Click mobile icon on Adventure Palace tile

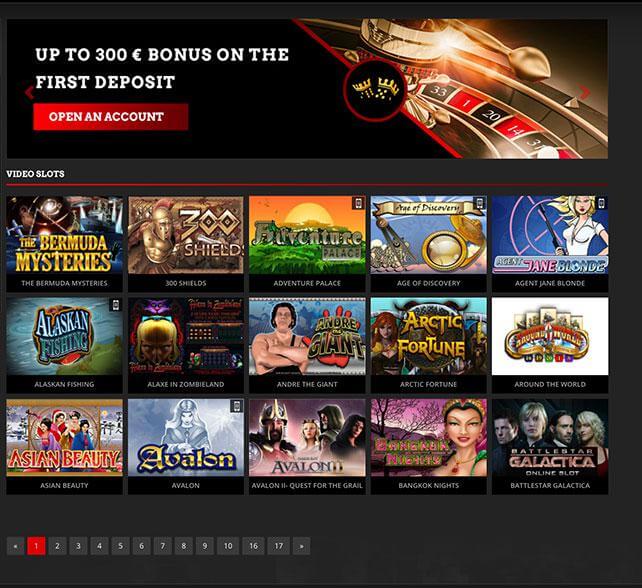[x=359, y=203]
